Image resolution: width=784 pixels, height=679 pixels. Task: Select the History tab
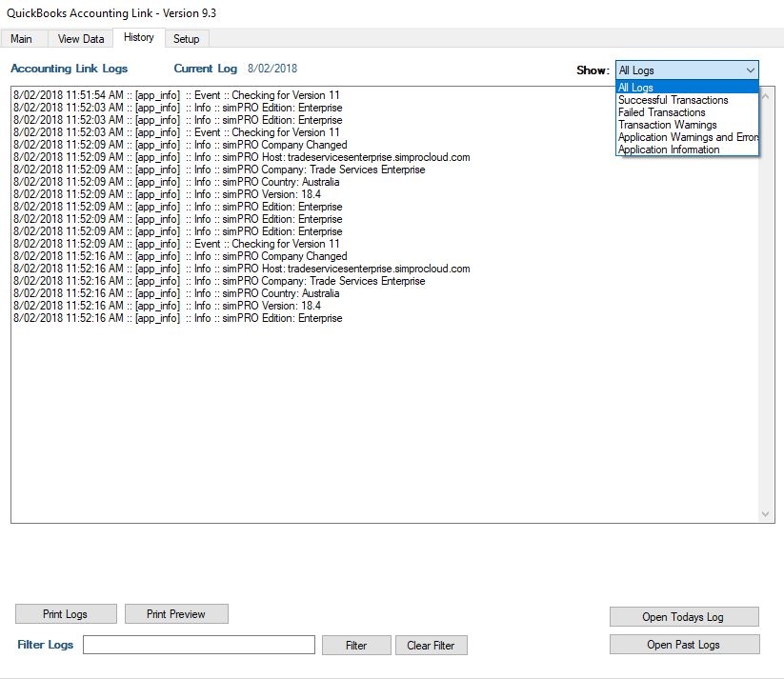(138, 37)
